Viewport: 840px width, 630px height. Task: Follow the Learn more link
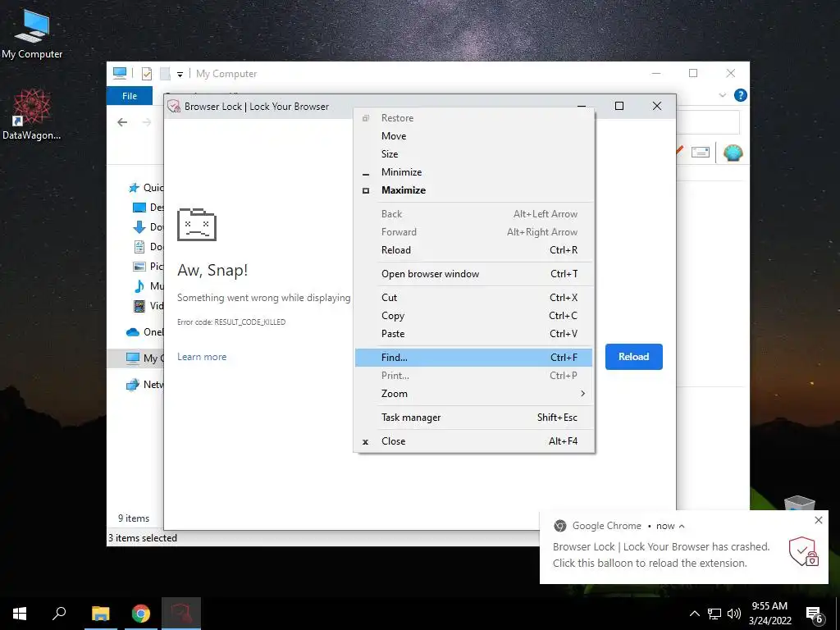coord(202,357)
